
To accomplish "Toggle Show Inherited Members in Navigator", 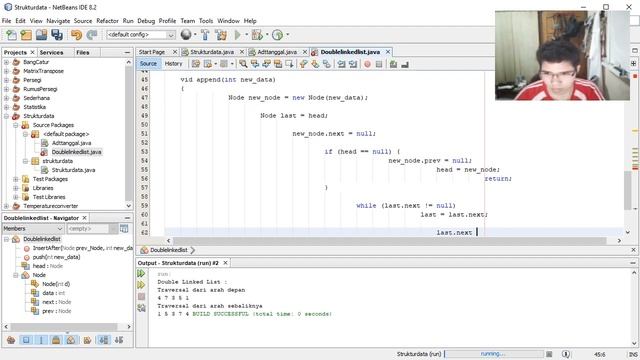I will coord(11,340).
